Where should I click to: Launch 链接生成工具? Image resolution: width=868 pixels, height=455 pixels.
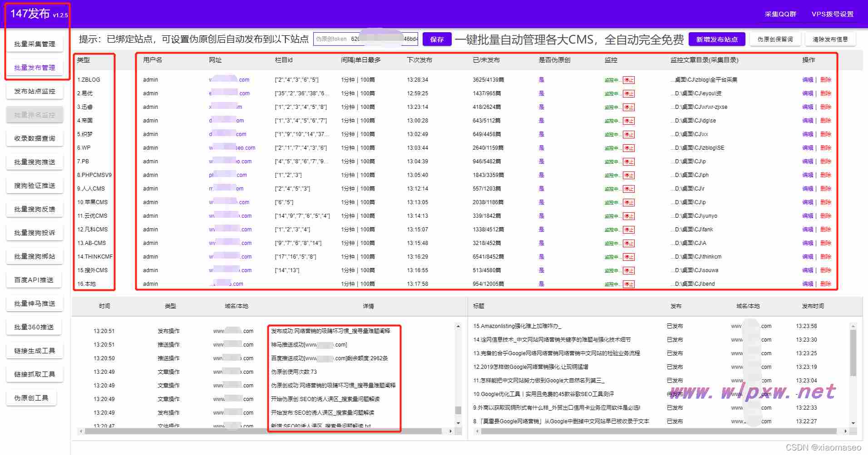[x=35, y=351]
